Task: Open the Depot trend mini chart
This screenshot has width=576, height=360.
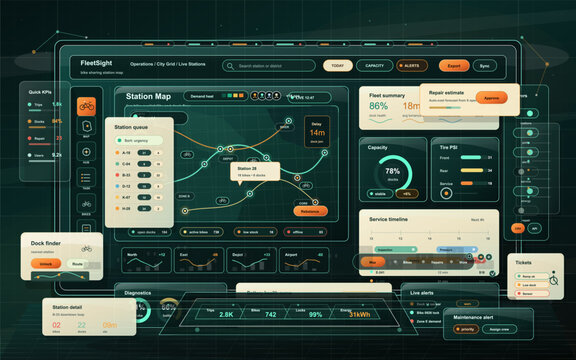Action: tap(251, 260)
